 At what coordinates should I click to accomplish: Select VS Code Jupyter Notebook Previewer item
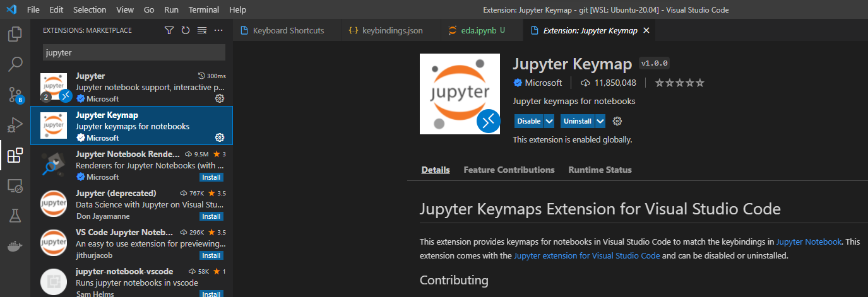click(132, 243)
